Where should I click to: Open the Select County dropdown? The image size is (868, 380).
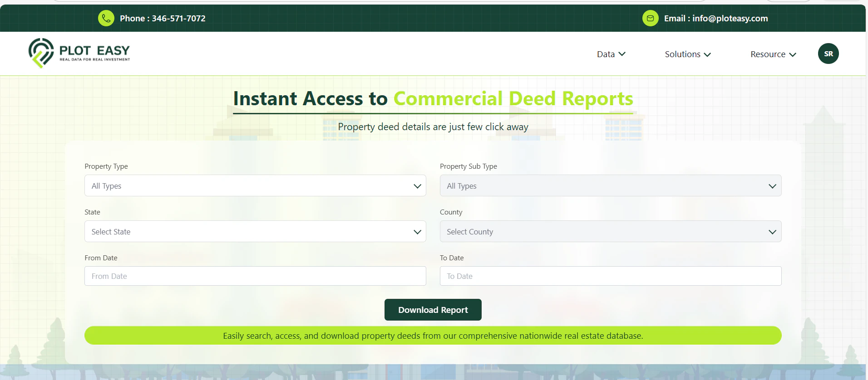pos(611,231)
